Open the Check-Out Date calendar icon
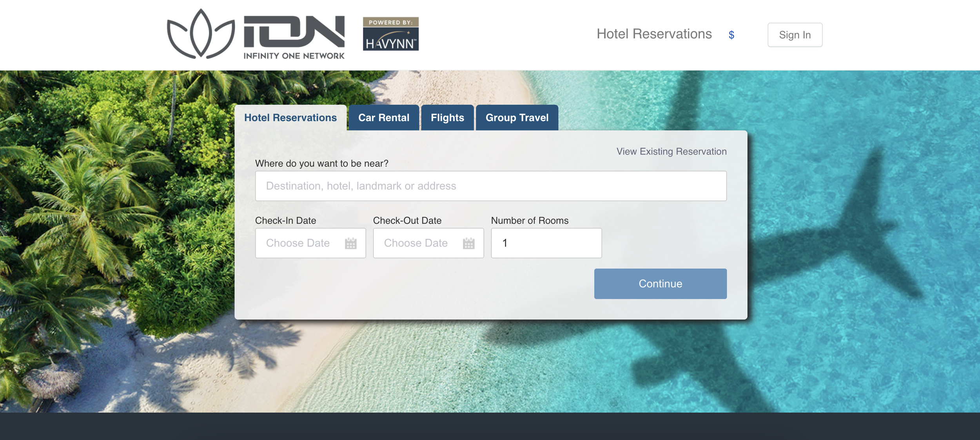 pos(468,243)
